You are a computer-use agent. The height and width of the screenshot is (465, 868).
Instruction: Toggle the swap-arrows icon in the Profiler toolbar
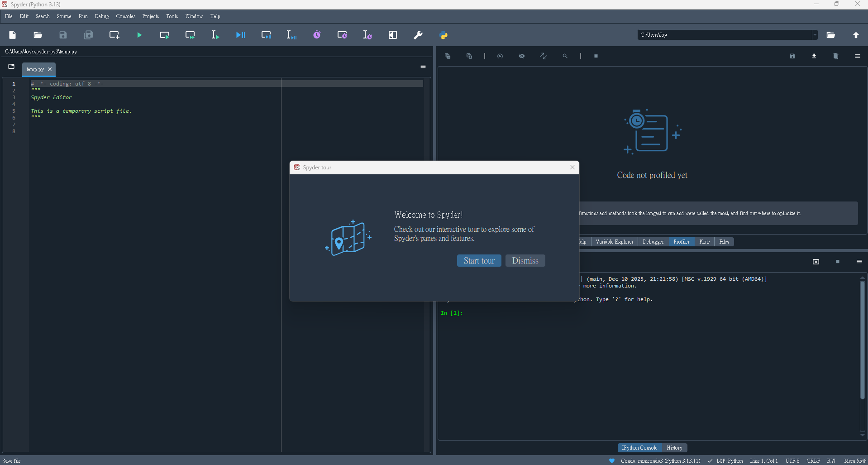[x=544, y=56]
